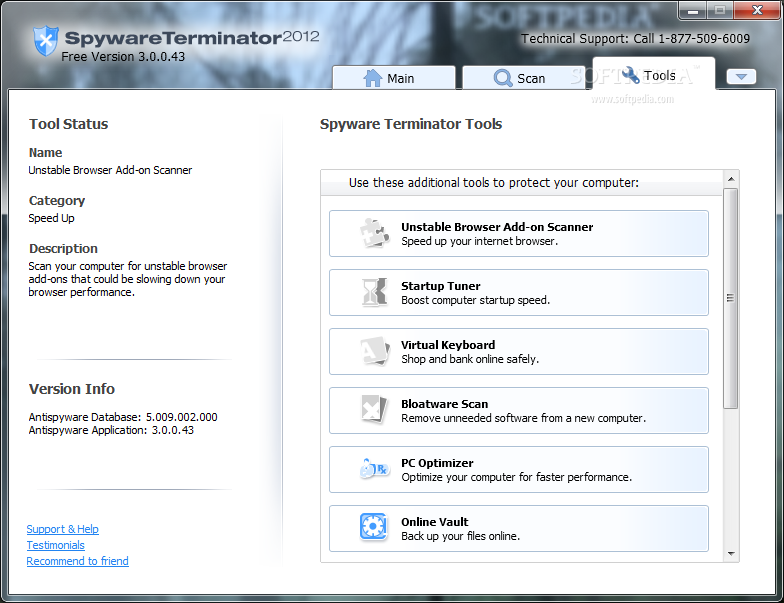Click the house icon on Main tab

tap(372, 78)
